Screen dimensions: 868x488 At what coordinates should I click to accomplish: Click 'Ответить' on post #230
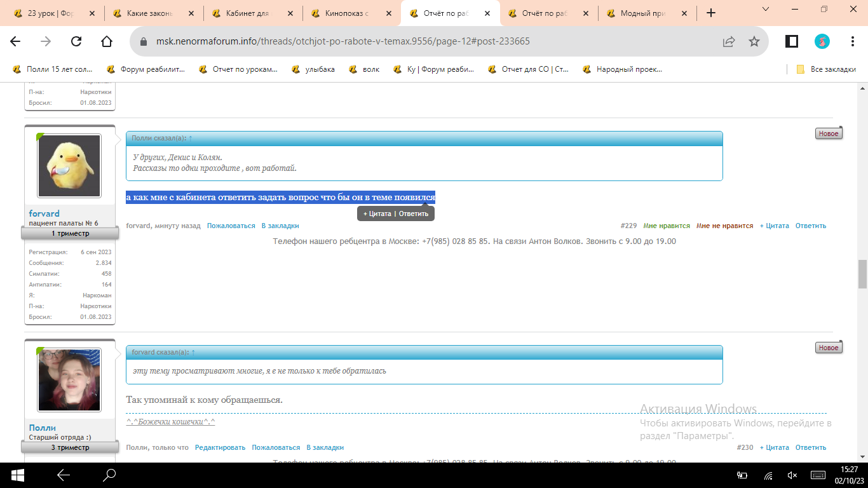pos(811,447)
